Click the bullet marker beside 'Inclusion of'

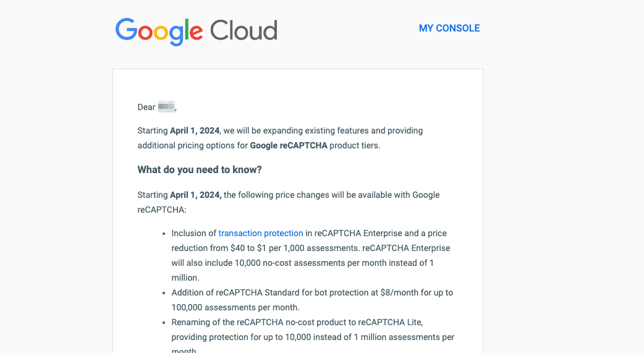point(164,234)
